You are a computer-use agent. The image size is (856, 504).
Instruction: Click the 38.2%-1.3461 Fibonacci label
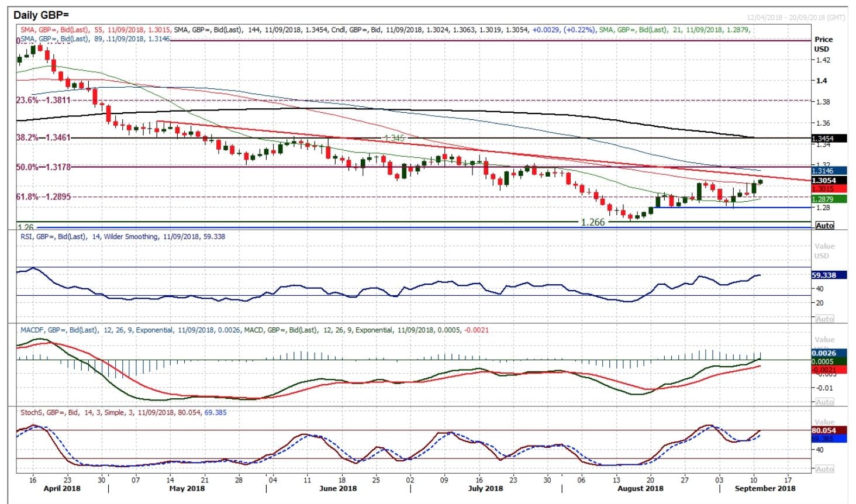click(43, 138)
